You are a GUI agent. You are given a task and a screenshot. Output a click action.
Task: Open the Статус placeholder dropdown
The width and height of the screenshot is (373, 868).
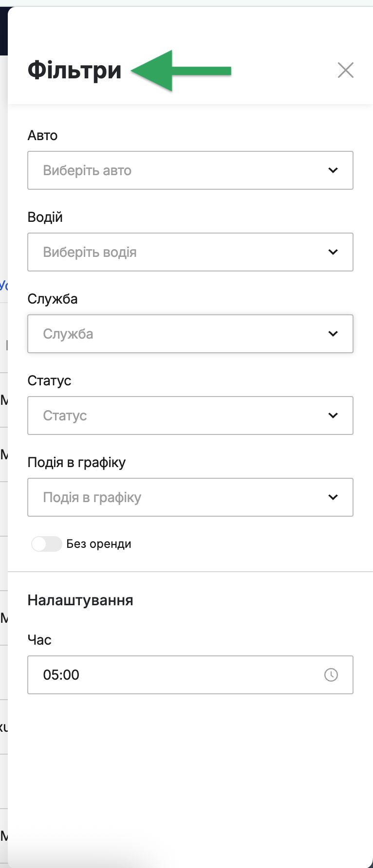click(190, 416)
